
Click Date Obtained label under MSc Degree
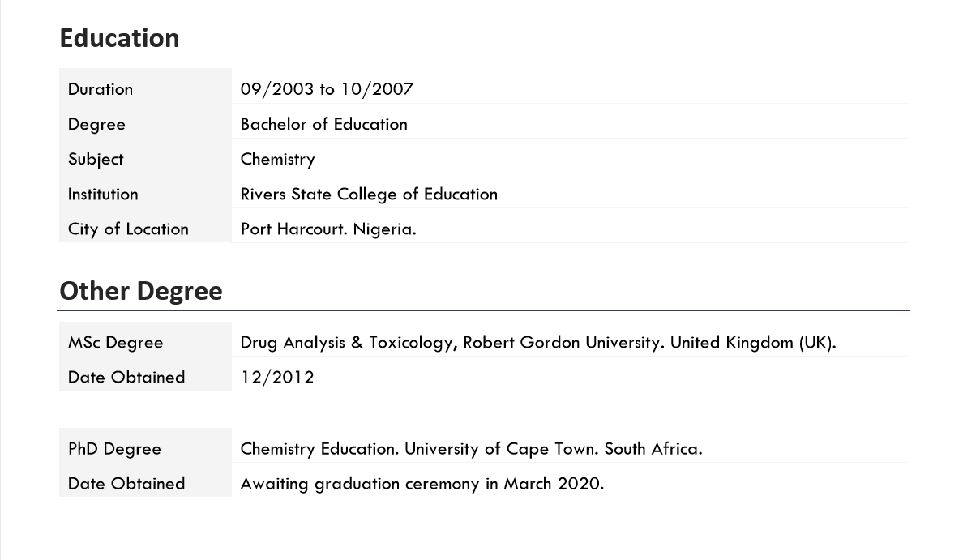click(x=126, y=377)
